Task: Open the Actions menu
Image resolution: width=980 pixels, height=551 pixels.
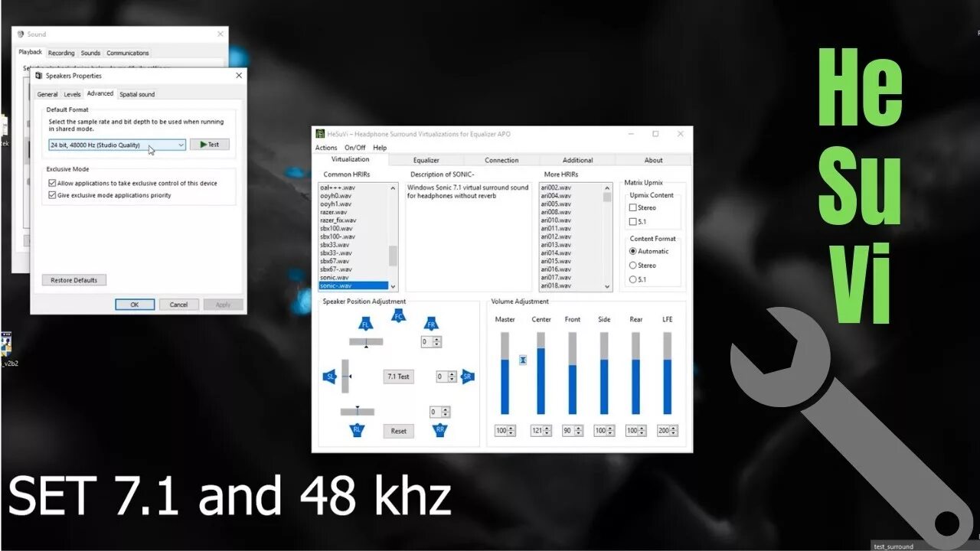Action: (326, 148)
